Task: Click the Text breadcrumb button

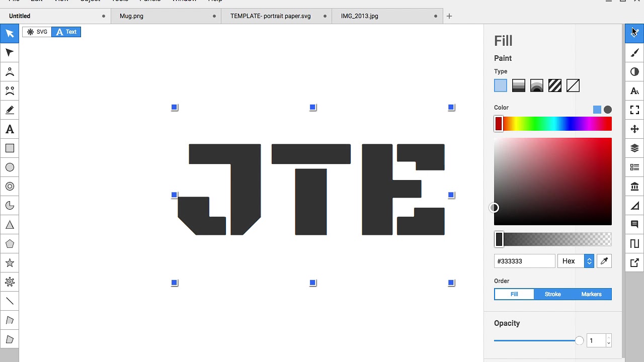Action: (x=66, y=32)
